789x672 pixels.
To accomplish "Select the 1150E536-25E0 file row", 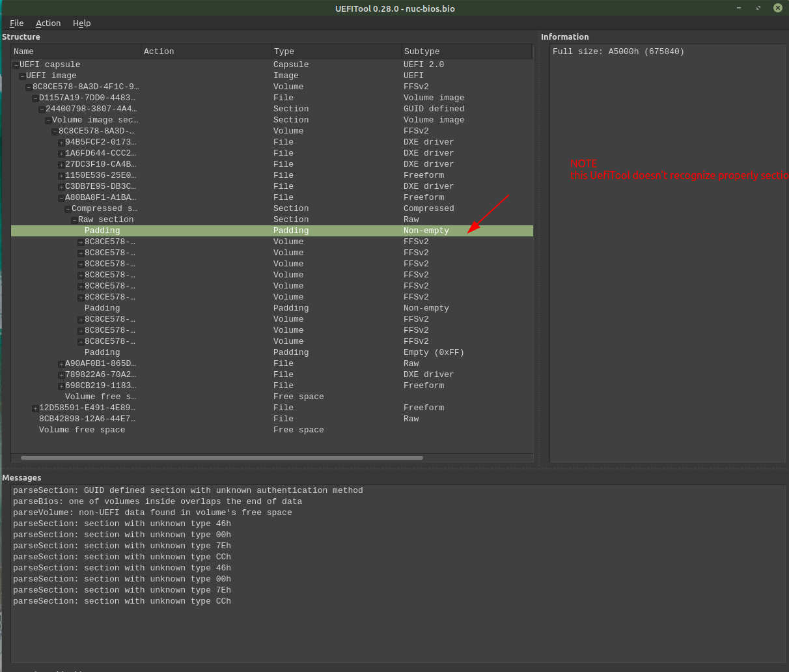I will [x=272, y=175].
